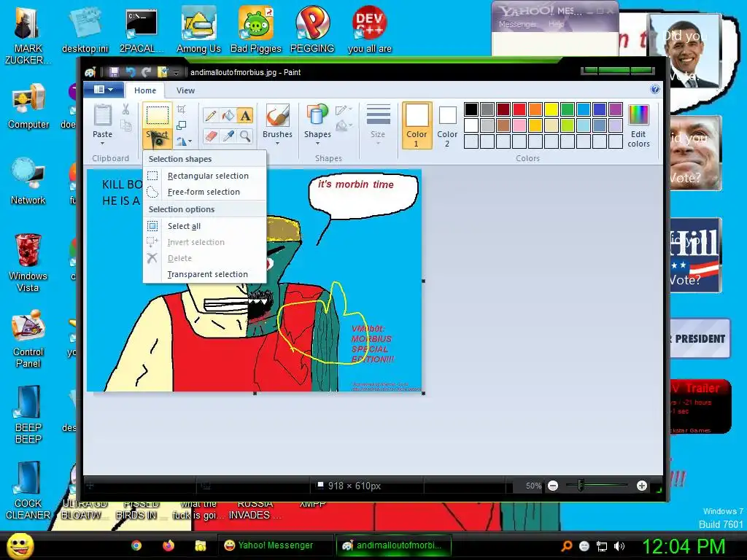Open the Shapes gallery

pos(317,123)
